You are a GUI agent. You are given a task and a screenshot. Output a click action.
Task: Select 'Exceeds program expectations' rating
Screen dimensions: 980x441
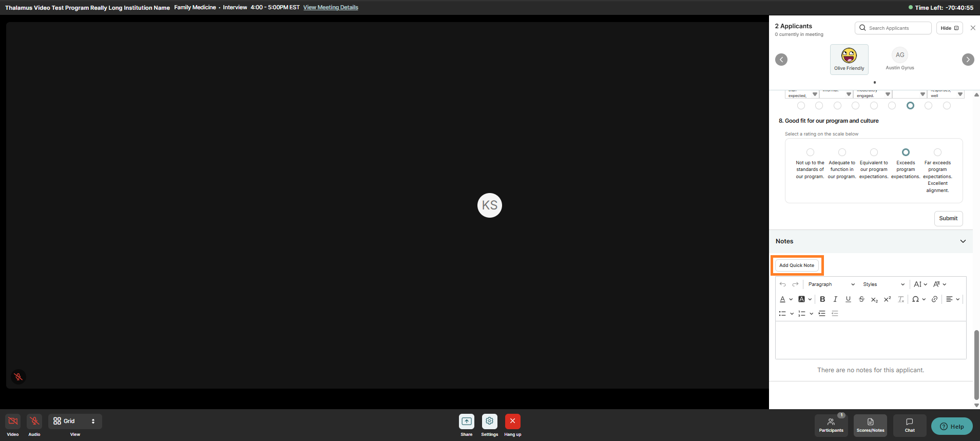pos(906,152)
